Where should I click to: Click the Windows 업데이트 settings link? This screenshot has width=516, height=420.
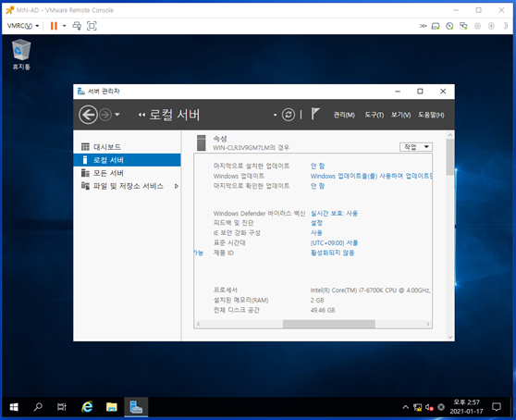371,176
